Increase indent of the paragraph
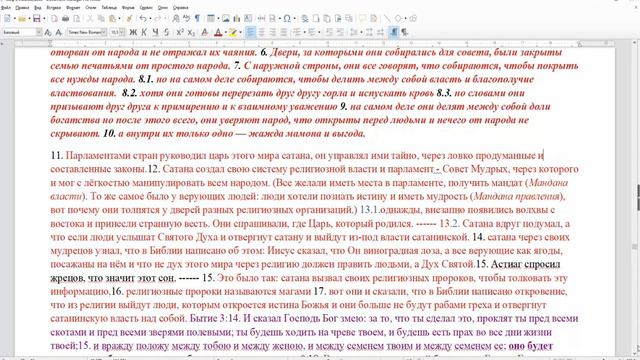 pyautogui.click(x=329, y=32)
